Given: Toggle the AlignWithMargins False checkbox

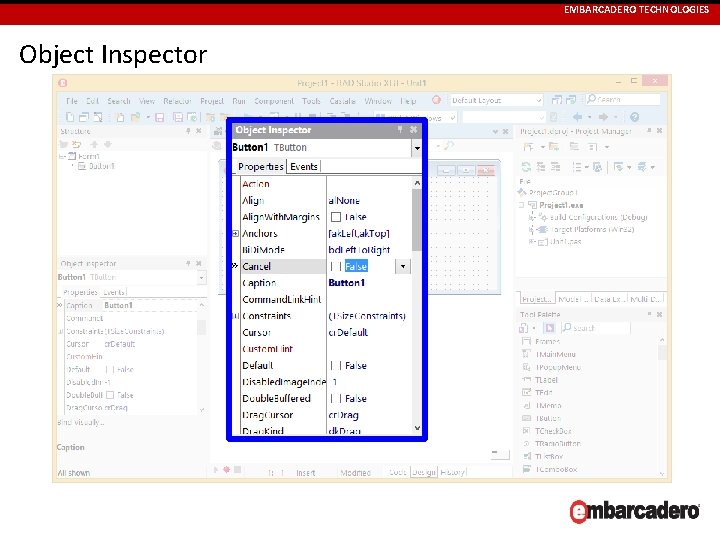Looking at the screenshot, I should 336,217.
